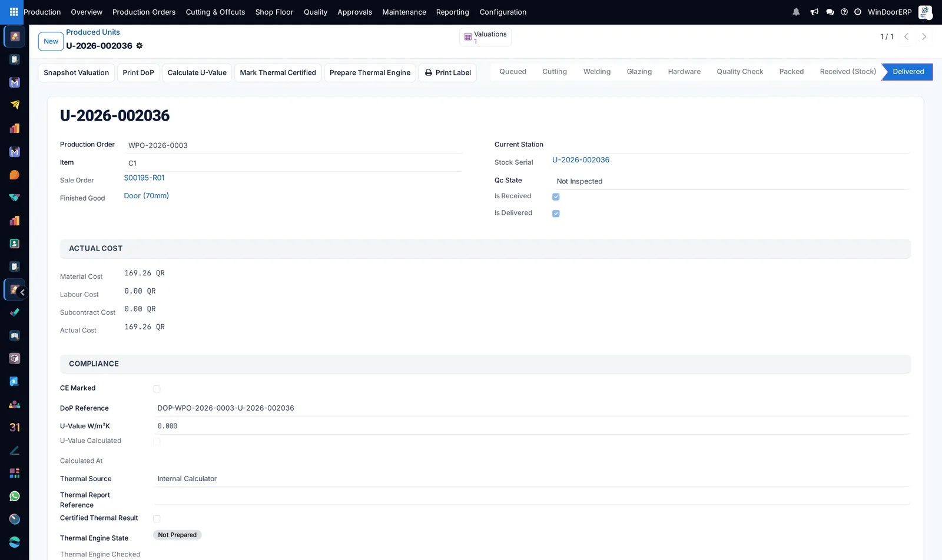Toggle the Is Received checkbox
Viewport: 942px width, 560px height.
tap(556, 196)
